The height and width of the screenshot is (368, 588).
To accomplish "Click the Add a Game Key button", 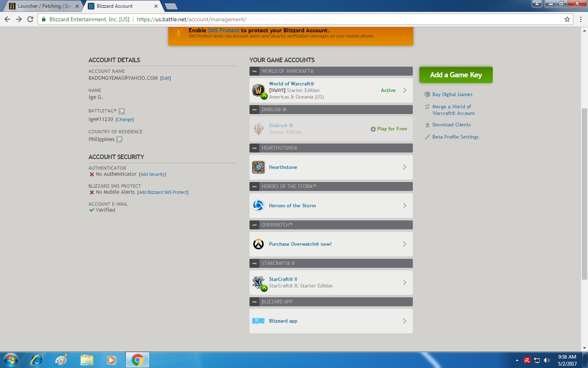I will [456, 75].
